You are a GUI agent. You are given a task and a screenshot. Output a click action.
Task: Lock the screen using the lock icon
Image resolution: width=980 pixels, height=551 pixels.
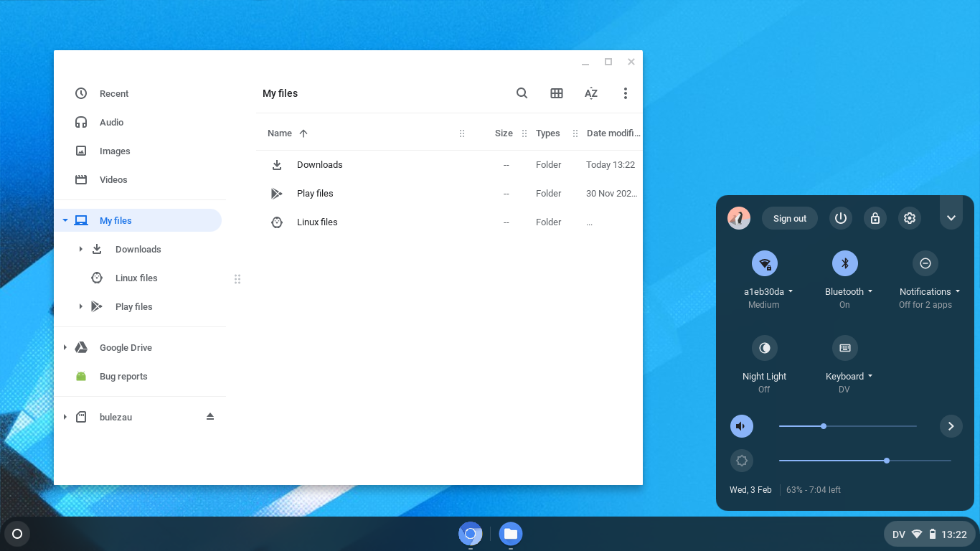pyautogui.click(x=875, y=218)
